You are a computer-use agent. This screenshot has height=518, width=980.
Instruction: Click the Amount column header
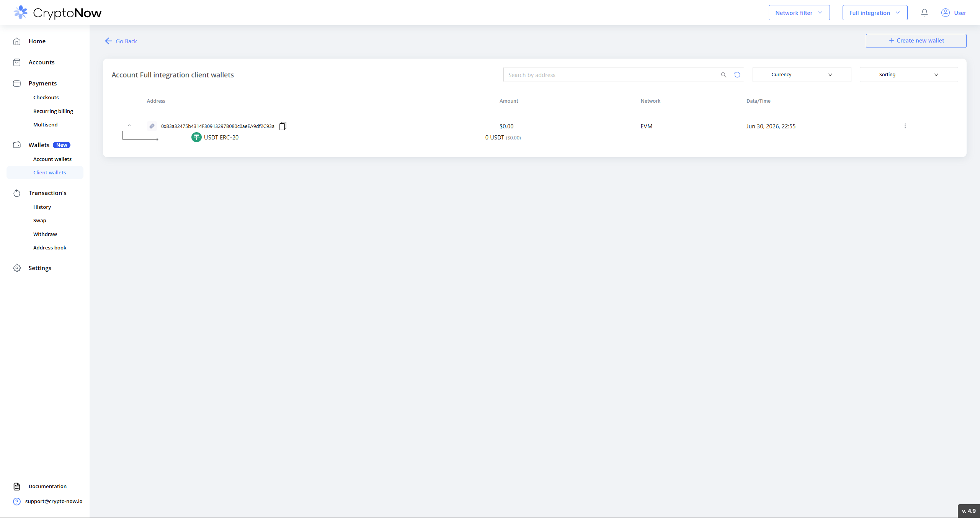[509, 101]
